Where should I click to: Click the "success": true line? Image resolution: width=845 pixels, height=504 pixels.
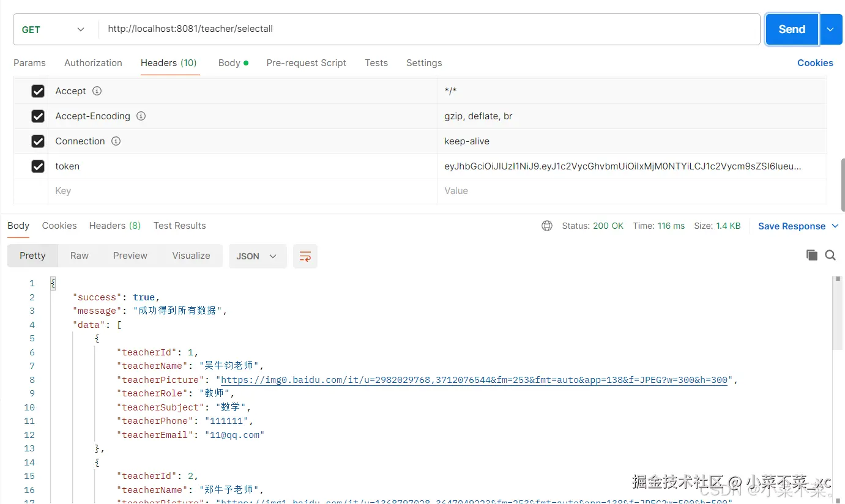[116, 297]
